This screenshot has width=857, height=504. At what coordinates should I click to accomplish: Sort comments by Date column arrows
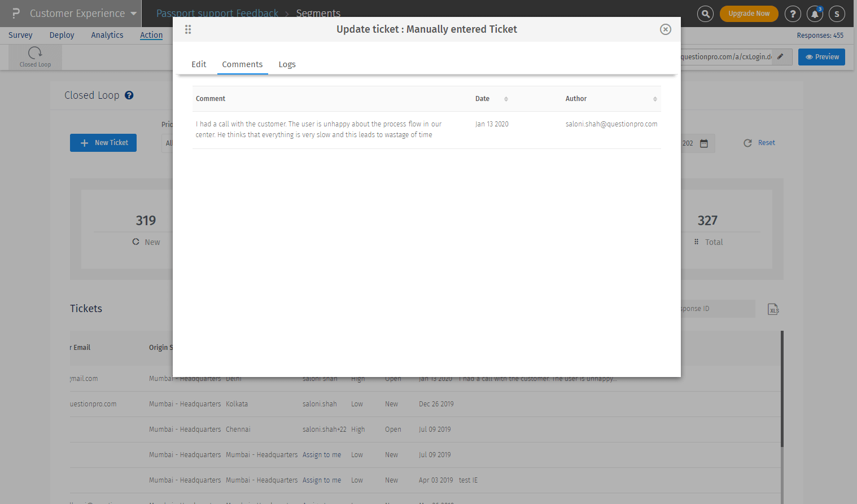(x=506, y=99)
